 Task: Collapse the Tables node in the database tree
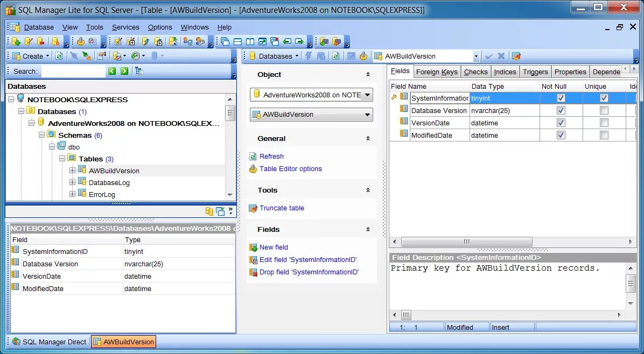click(62, 159)
